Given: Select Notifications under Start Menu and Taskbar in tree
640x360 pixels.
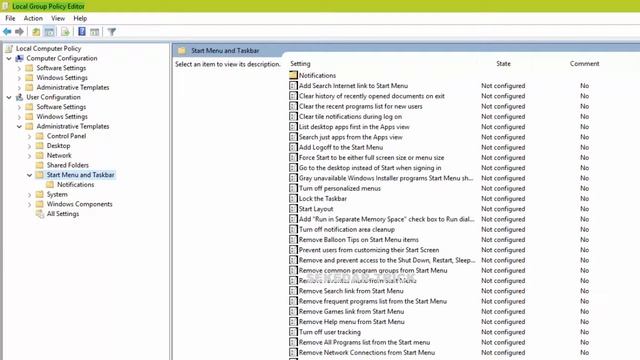Looking at the screenshot, I should tap(76, 184).
